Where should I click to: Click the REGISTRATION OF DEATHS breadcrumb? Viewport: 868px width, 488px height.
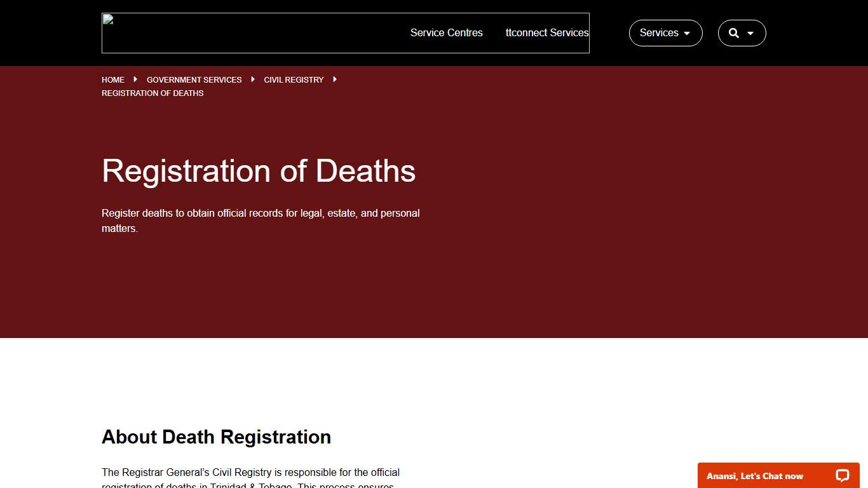click(x=153, y=93)
